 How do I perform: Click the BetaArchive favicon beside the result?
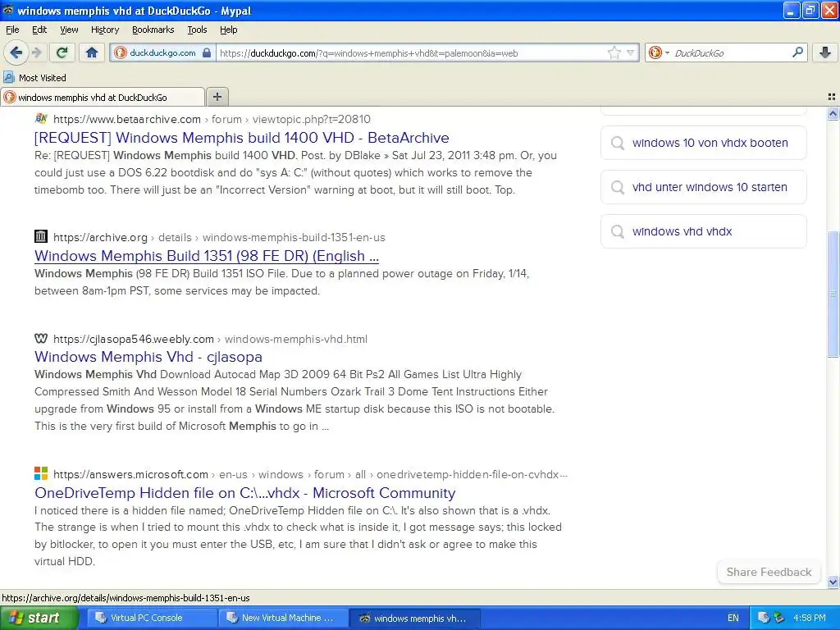tap(41, 118)
